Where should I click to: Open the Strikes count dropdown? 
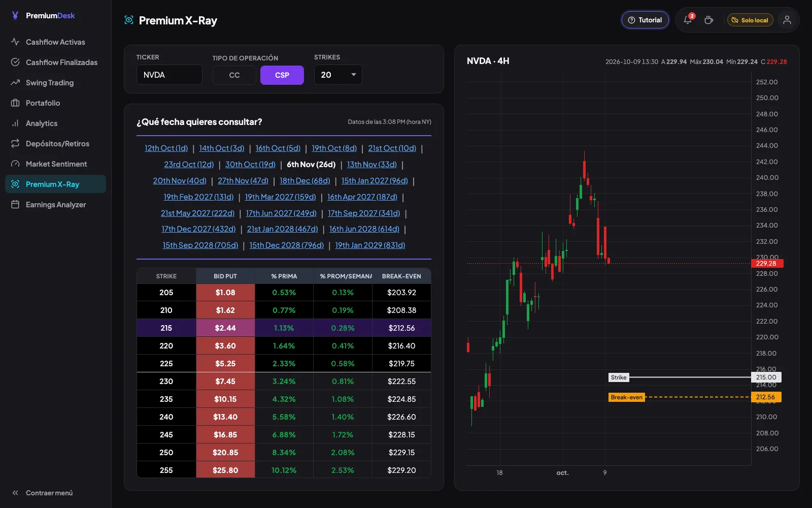(x=338, y=75)
